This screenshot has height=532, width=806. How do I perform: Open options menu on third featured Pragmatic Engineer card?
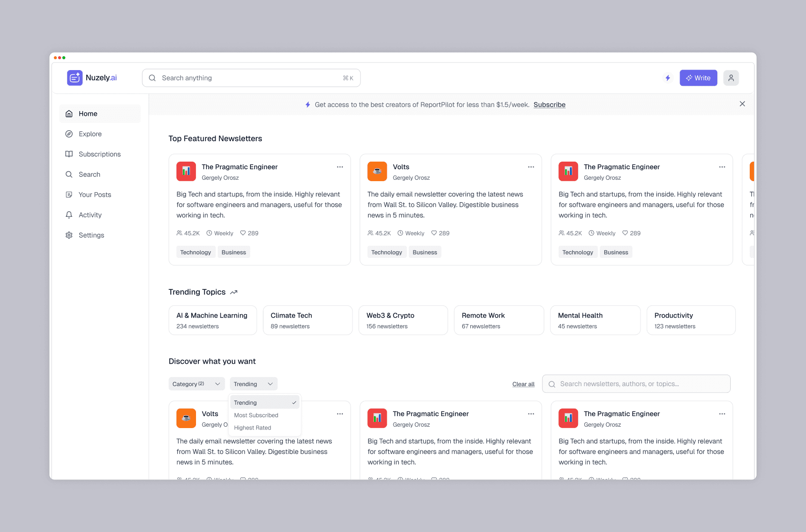point(722,167)
